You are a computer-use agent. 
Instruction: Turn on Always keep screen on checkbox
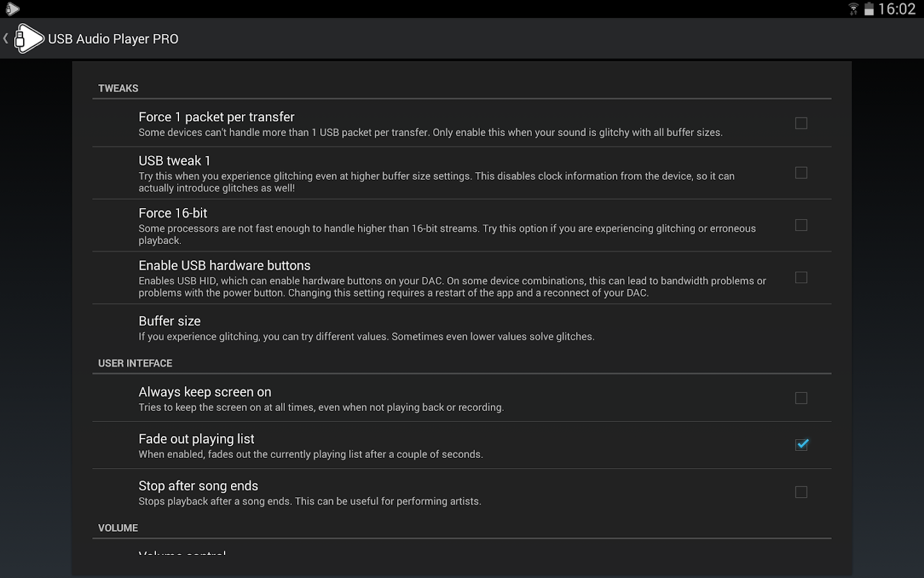coord(801,398)
